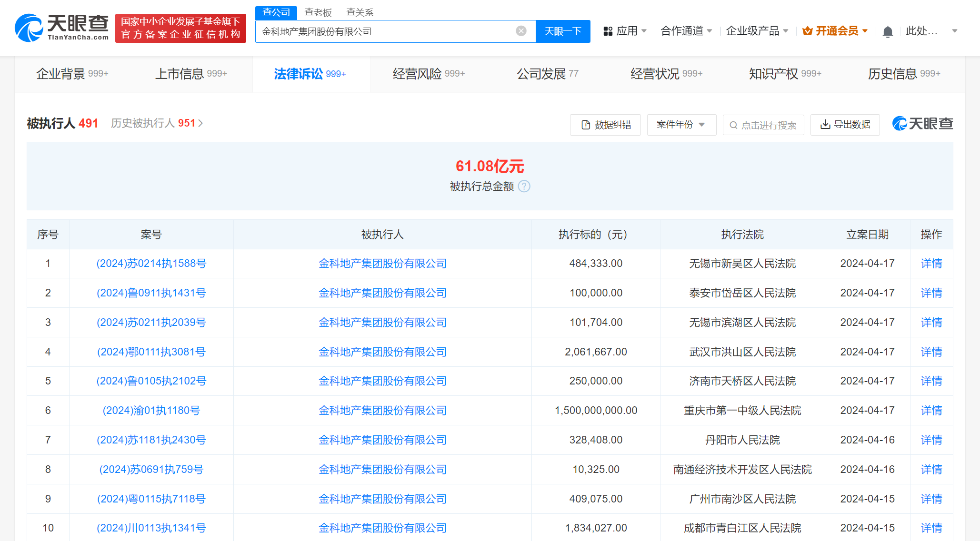This screenshot has width=980, height=541.
Task: Open case link (2024)苏0214执1588号
Action: pyautogui.click(x=151, y=263)
